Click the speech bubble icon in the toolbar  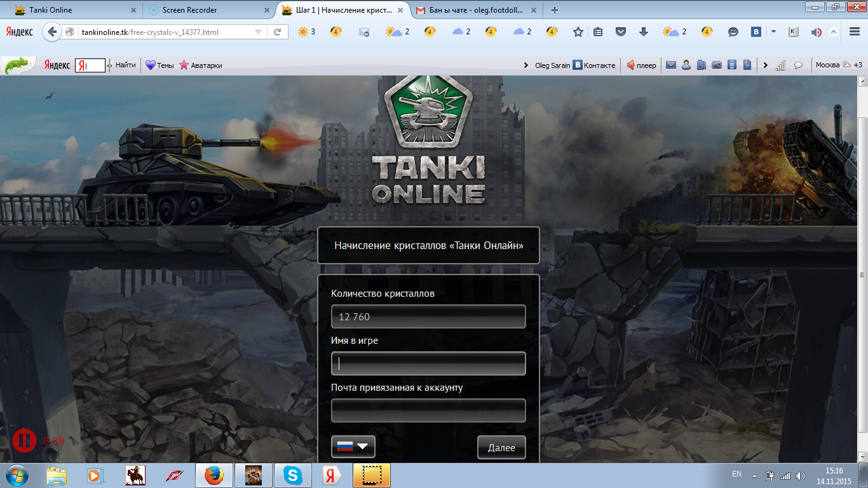(x=799, y=65)
